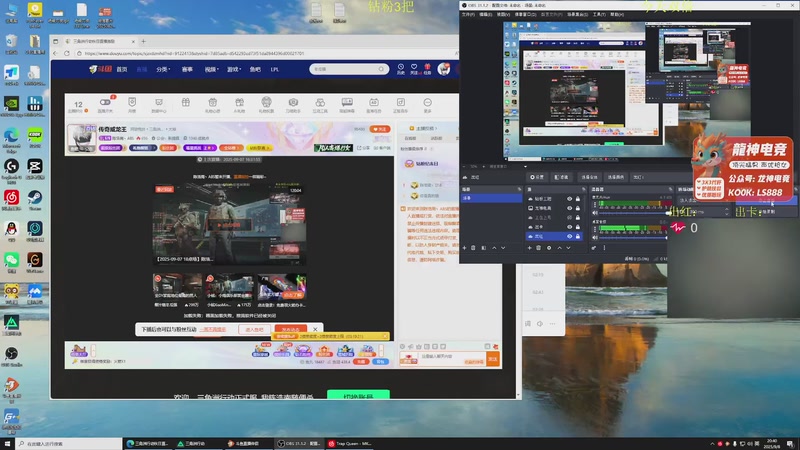The width and height of the screenshot is (800, 450).
Task: Toggle lock of source above highlighted one
Action: coord(578,227)
